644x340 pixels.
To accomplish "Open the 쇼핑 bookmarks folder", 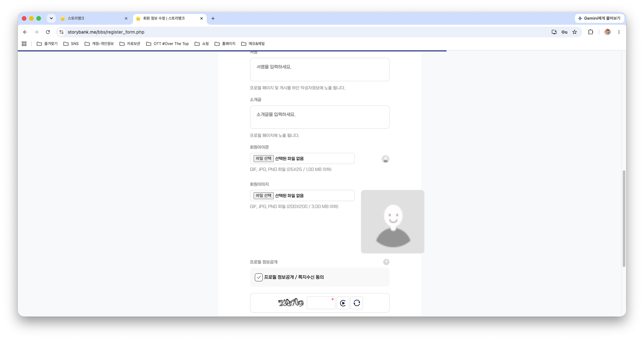I will coord(202,44).
